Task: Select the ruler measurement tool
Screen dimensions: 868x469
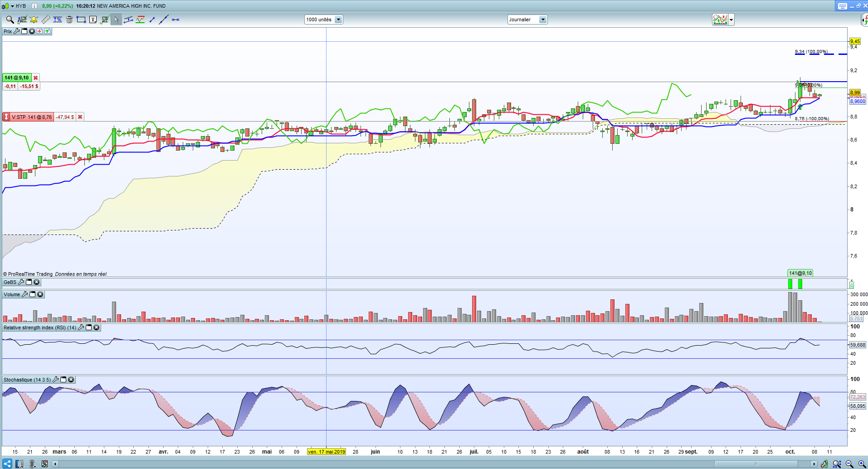Action: tap(46, 20)
